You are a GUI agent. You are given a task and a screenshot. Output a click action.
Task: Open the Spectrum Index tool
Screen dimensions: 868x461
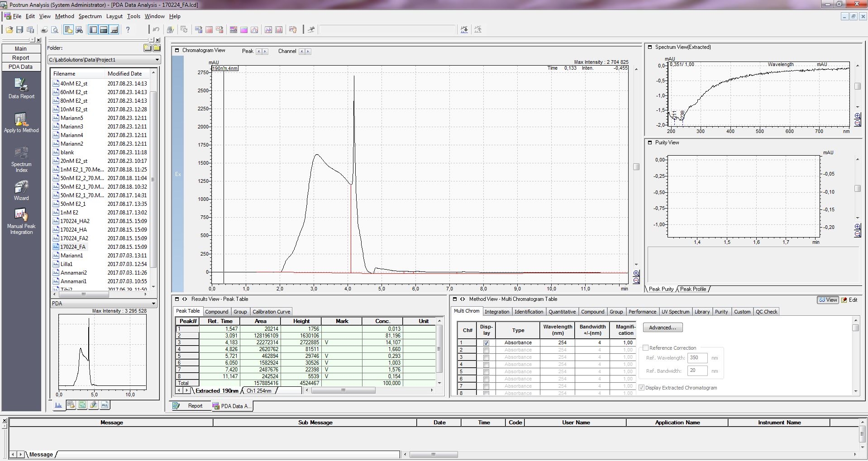[21, 154]
